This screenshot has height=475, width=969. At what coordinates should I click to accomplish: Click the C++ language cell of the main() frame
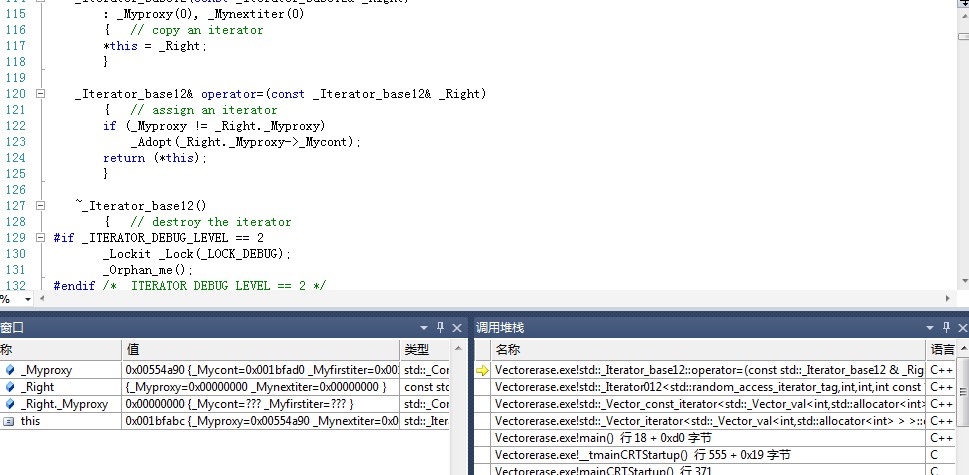pyautogui.click(x=941, y=438)
